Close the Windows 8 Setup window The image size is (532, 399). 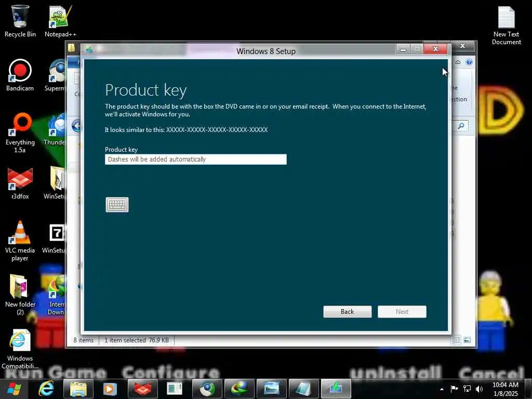coord(435,49)
